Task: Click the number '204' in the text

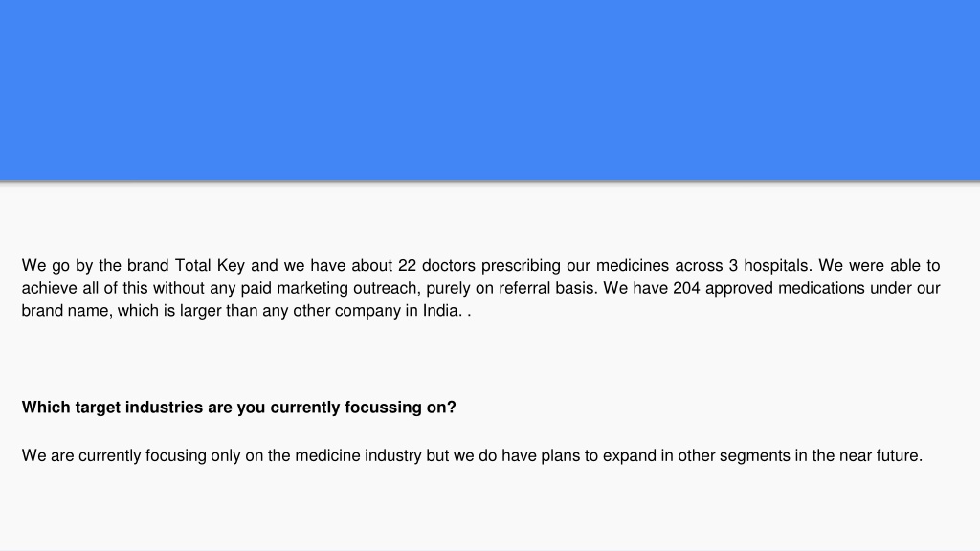Action: (686, 288)
